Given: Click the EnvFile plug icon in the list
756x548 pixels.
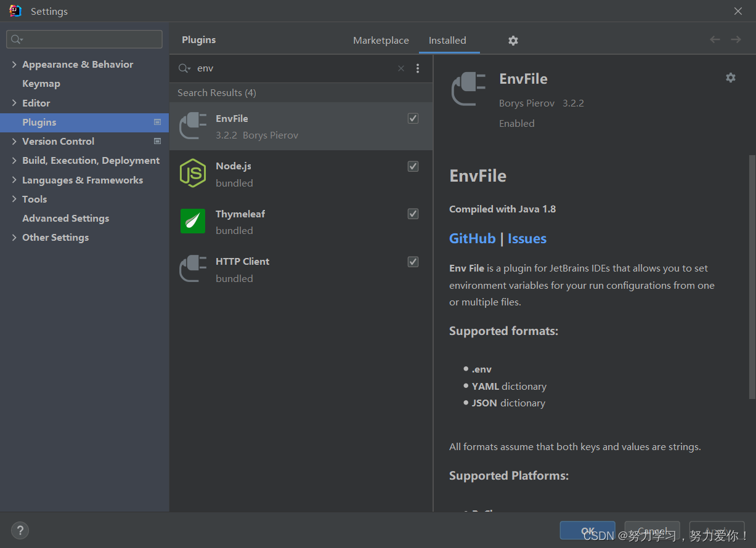Looking at the screenshot, I should pyautogui.click(x=193, y=126).
